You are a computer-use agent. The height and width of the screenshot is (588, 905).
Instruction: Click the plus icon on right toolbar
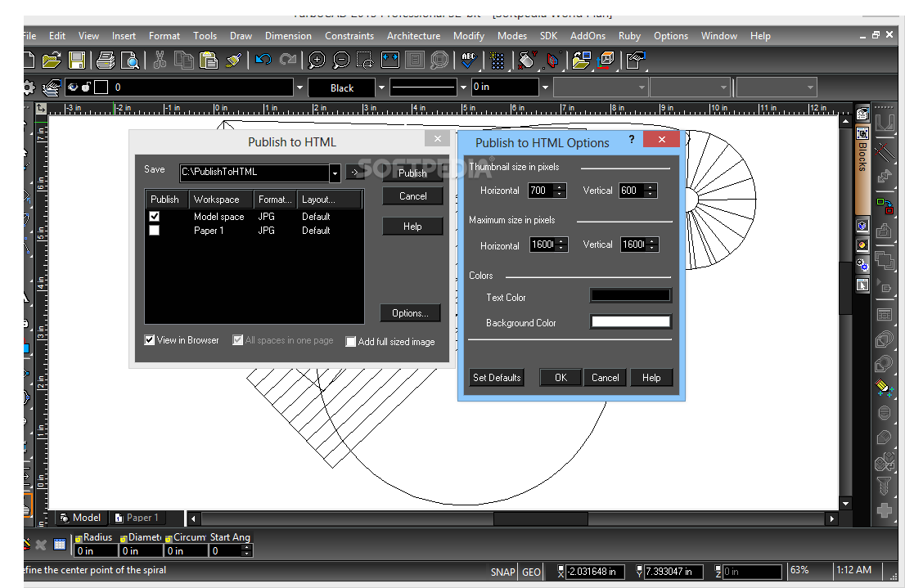click(884, 509)
